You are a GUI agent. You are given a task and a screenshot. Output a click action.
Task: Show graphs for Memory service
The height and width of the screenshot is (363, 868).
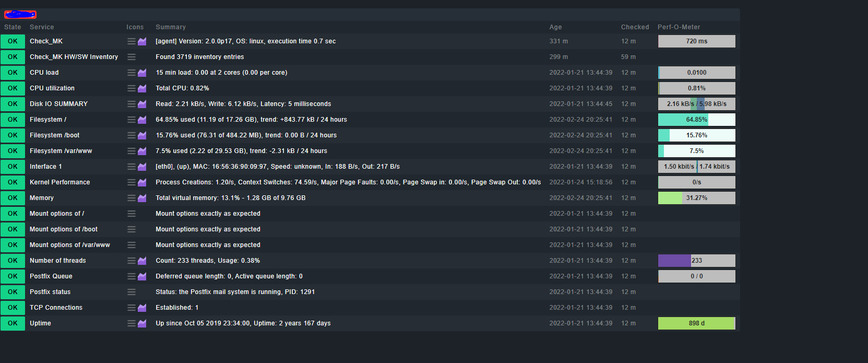pos(142,198)
